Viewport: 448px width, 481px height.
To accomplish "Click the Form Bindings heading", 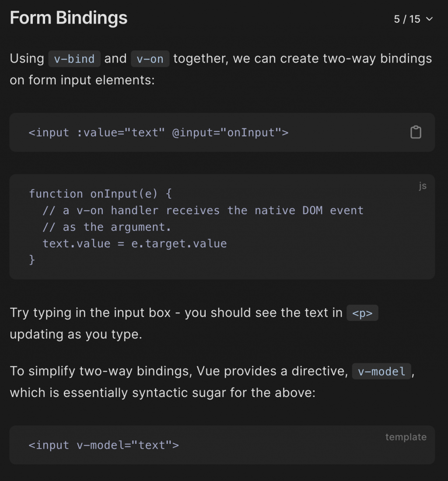I will [x=69, y=18].
